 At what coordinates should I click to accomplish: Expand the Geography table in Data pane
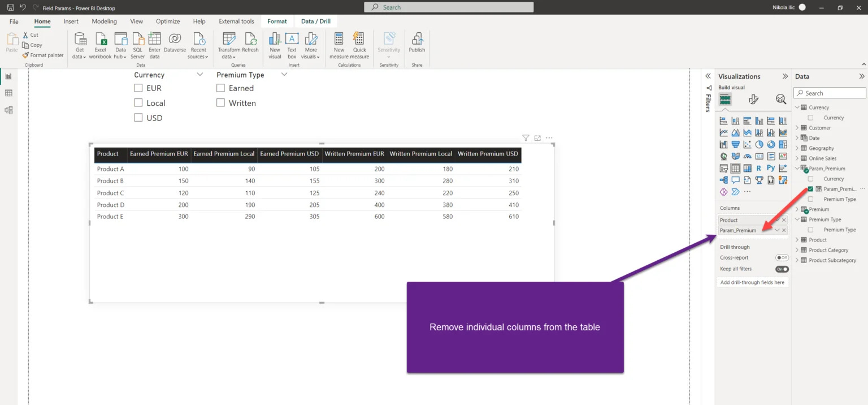(797, 148)
